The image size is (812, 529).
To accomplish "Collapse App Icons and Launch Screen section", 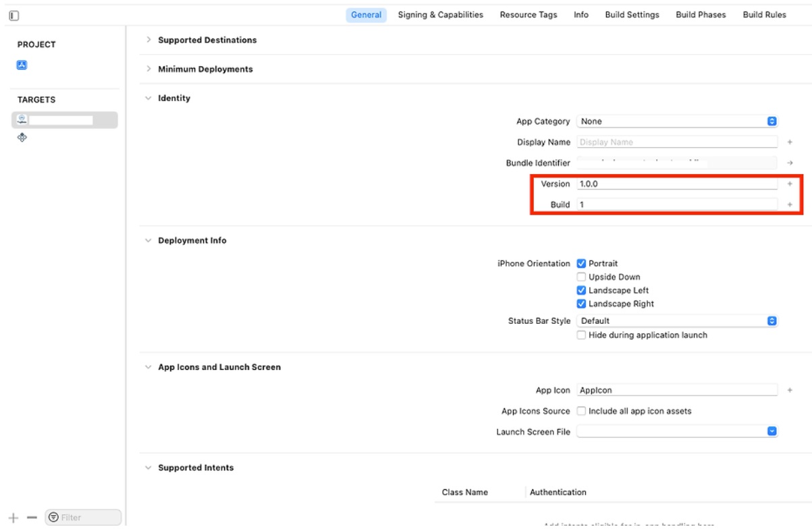I will point(148,367).
